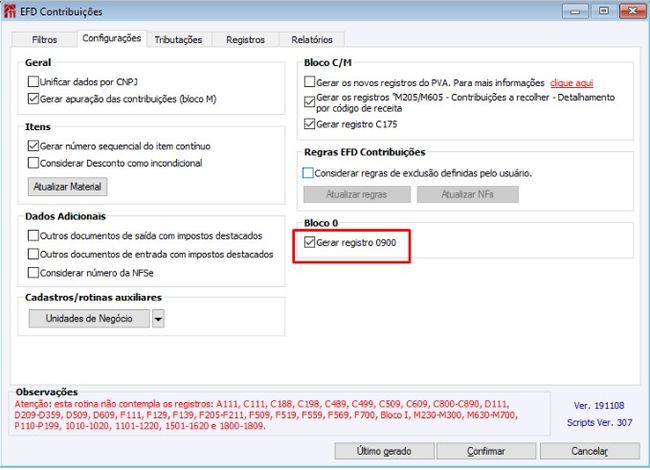Click the Atualizar Material button
Image resolution: width=650 pixels, height=470 pixels.
(68, 187)
